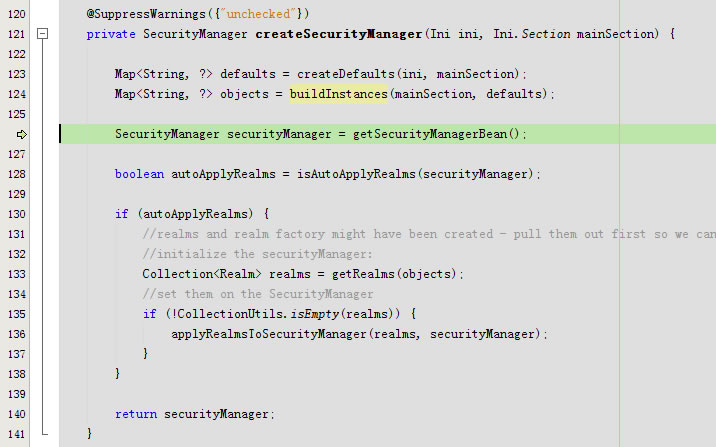Screen dimensions: 716x447
Task: Click the createDefaults method call
Action: click(x=346, y=74)
